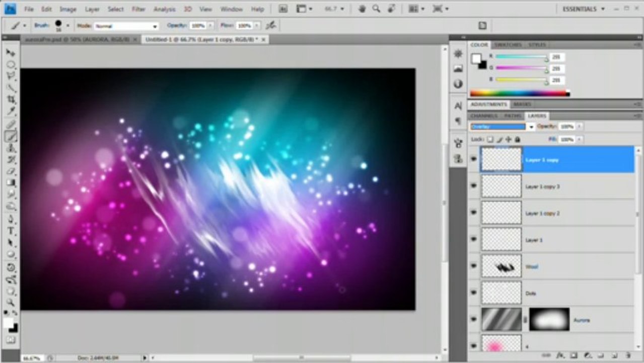This screenshot has width=644, height=363.
Task: Select the Ellipse shape tool
Action: click(x=11, y=255)
